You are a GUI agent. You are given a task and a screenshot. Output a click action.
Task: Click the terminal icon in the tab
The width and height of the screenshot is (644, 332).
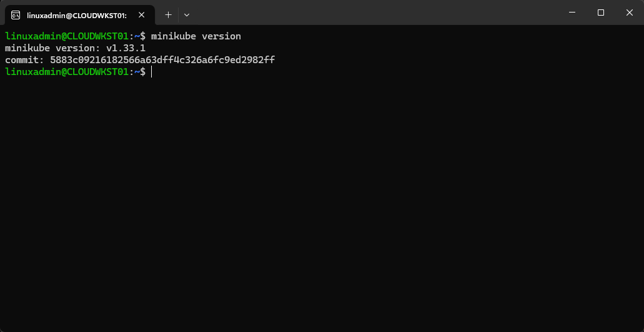tap(16, 14)
